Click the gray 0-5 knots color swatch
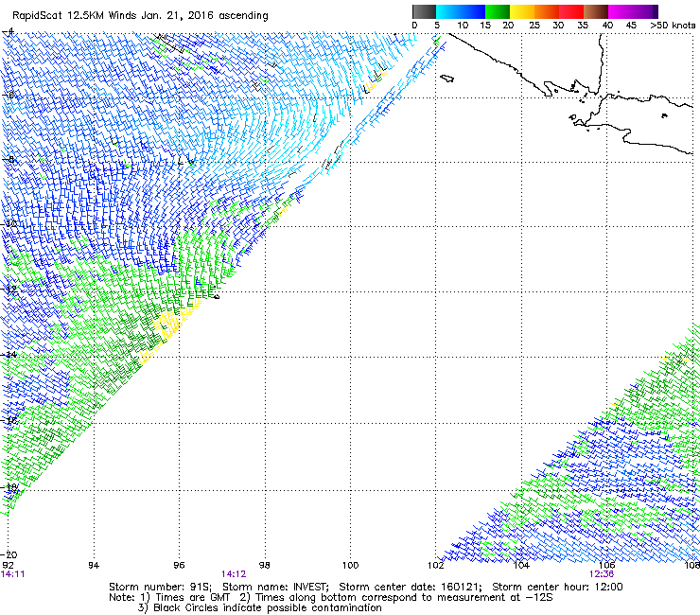700x615 pixels. point(424,11)
